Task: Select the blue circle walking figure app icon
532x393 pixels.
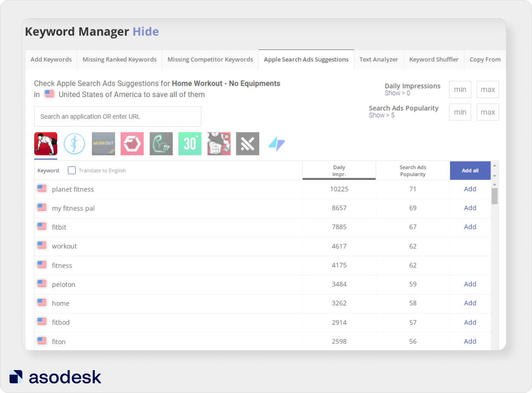Action: tap(75, 144)
